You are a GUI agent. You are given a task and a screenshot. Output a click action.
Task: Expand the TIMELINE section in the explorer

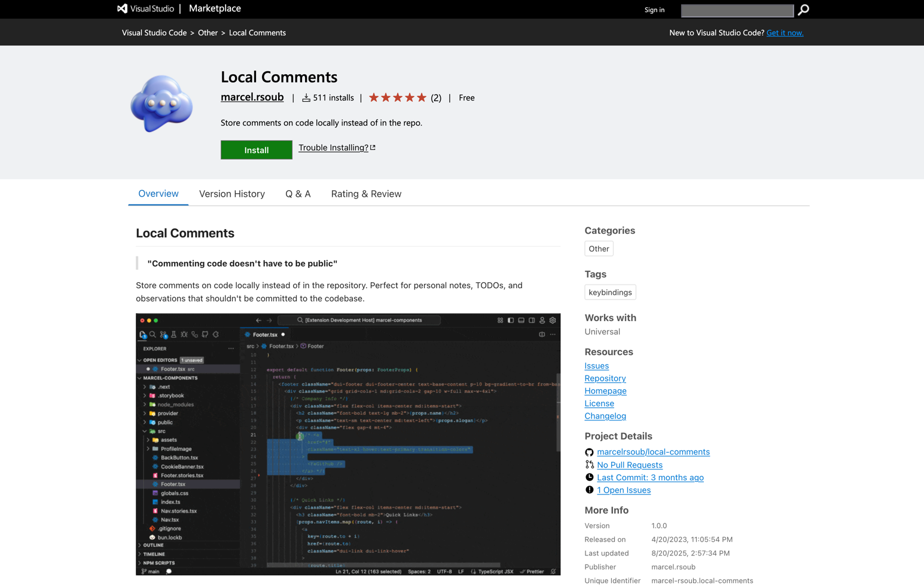click(155, 554)
